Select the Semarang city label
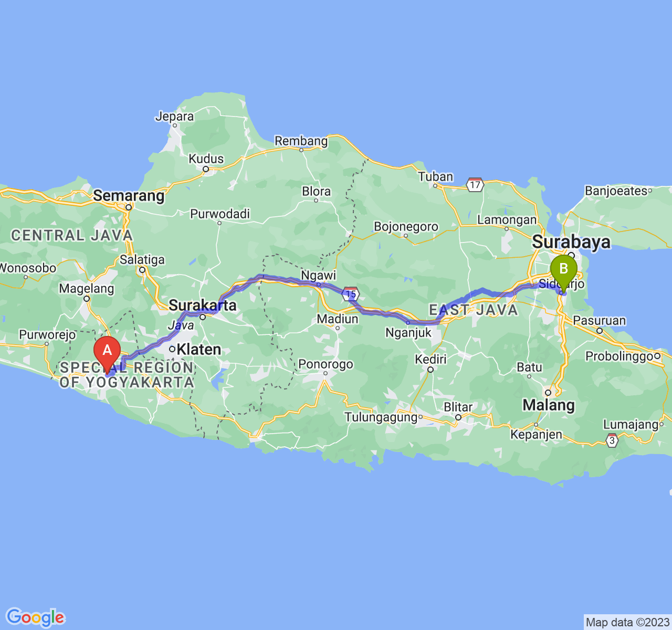 click(x=129, y=196)
